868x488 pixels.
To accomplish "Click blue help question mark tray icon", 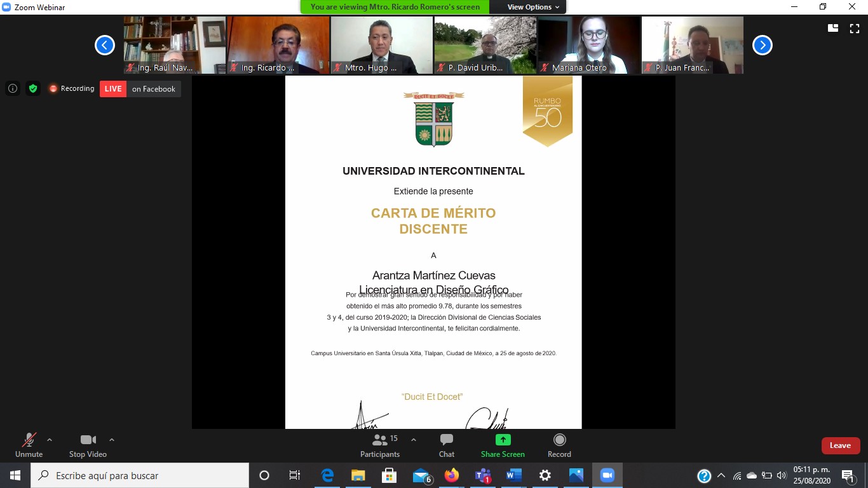I will [704, 475].
